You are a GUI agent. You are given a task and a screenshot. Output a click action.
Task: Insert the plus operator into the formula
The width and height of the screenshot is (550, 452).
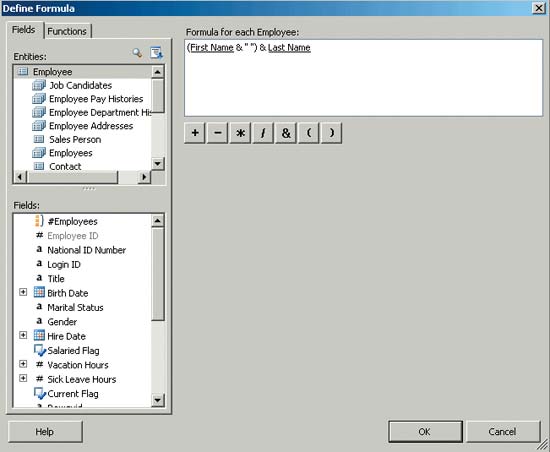(195, 133)
